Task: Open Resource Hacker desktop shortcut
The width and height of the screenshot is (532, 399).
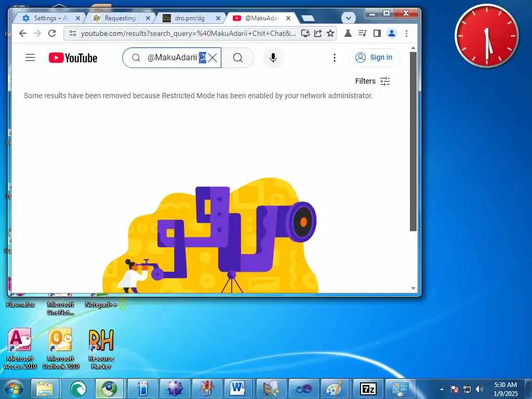Action: 101,349
